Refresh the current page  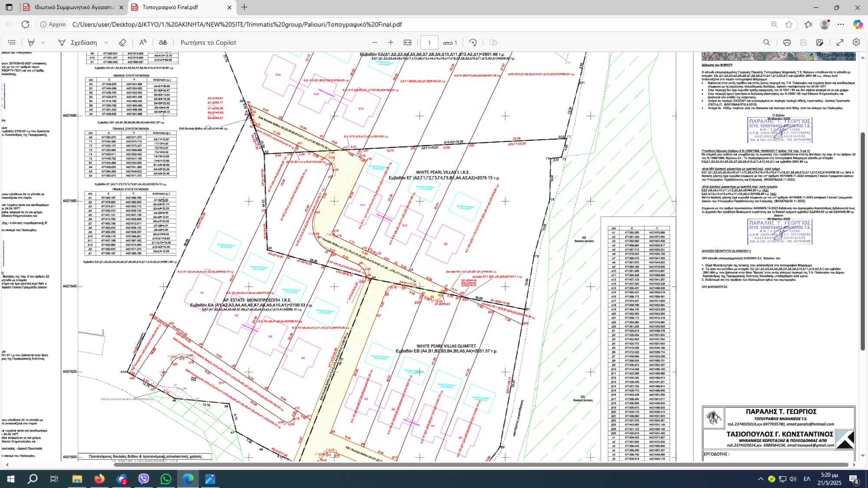coord(25,24)
